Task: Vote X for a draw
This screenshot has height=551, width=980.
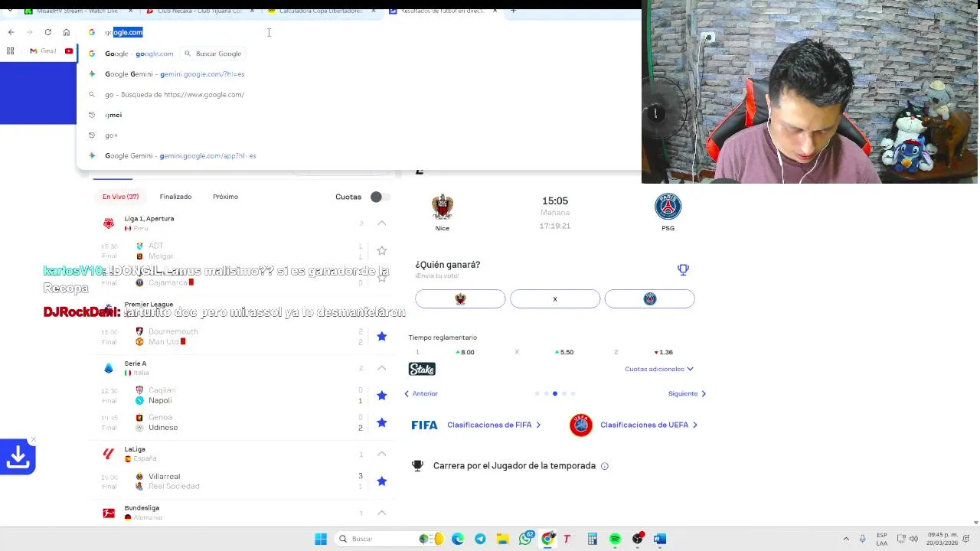Action: click(555, 299)
